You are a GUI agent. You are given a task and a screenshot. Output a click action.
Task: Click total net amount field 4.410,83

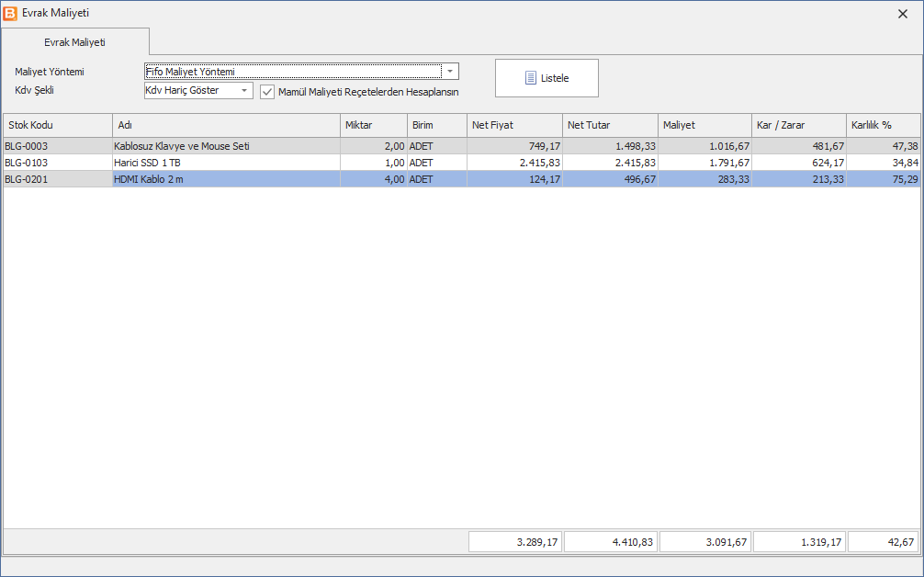pyautogui.click(x=611, y=542)
